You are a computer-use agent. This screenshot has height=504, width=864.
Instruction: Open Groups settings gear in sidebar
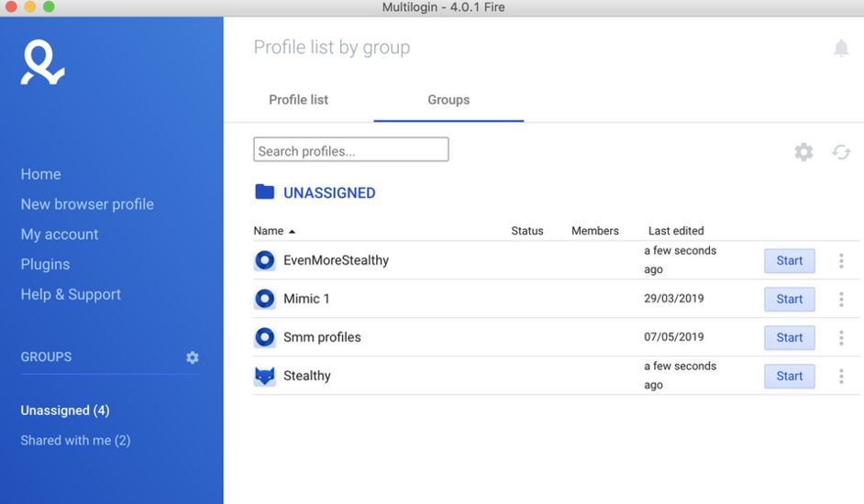193,357
